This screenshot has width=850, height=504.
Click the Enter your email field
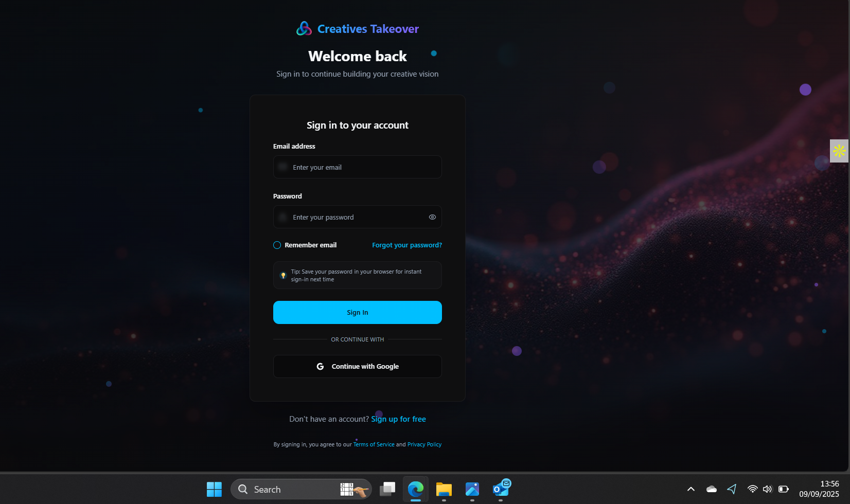357,167
